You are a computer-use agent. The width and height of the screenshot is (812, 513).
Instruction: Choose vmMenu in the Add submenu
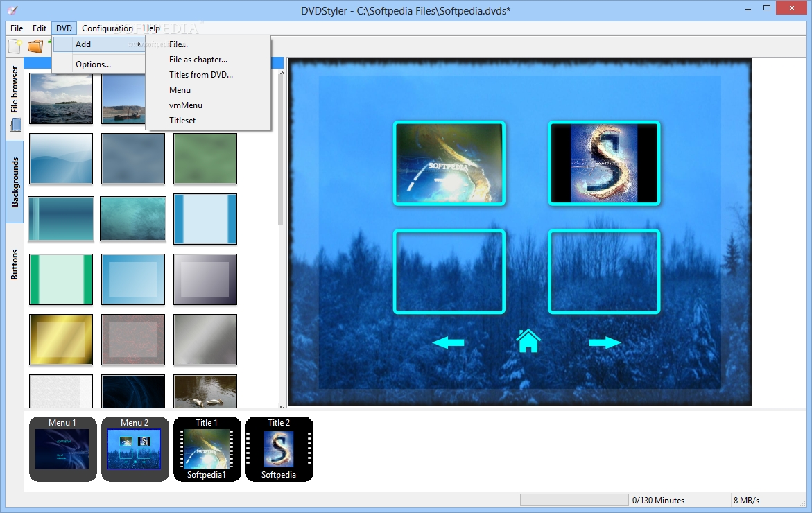tap(208, 105)
